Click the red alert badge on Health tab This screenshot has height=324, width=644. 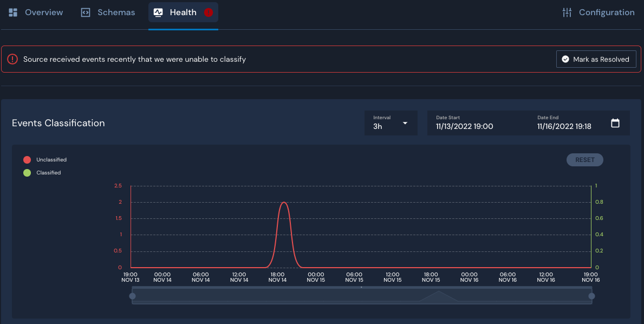209,12
